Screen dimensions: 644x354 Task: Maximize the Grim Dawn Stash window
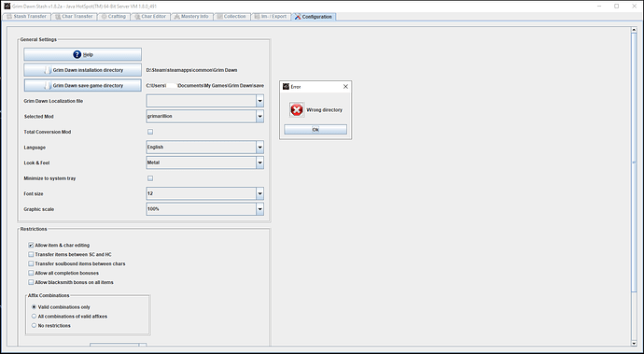click(x=617, y=7)
